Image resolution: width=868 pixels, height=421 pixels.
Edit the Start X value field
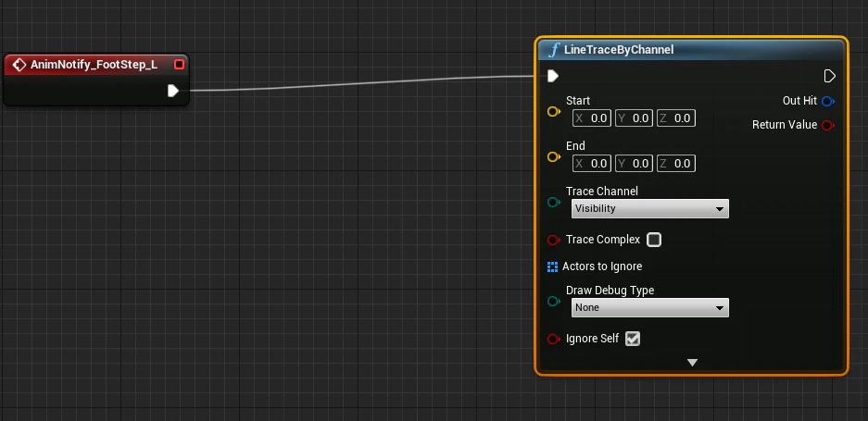tap(592, 118)
